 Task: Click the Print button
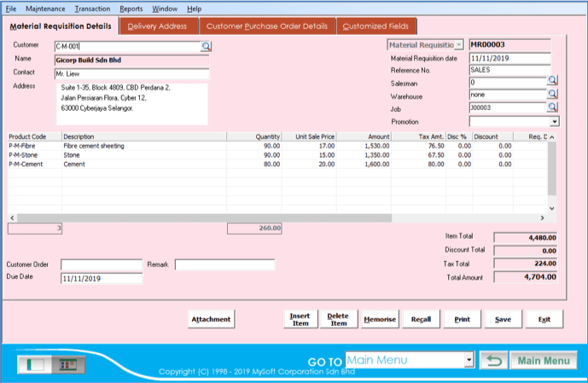tap(462, 319)
